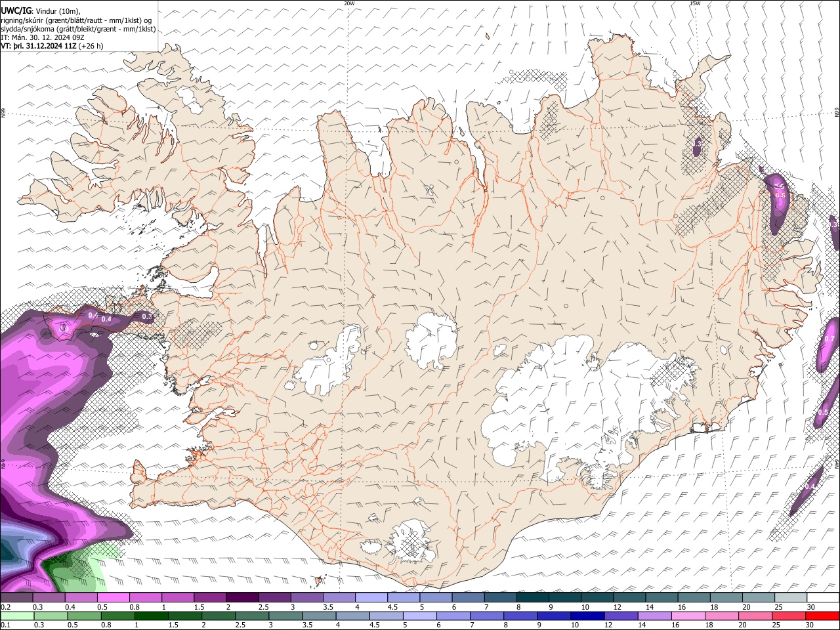Image resolution: width=840 pixels, height=630 pixels.
Task: Click the pale gray 25–30 snow legend swatch
Action: 791,598
